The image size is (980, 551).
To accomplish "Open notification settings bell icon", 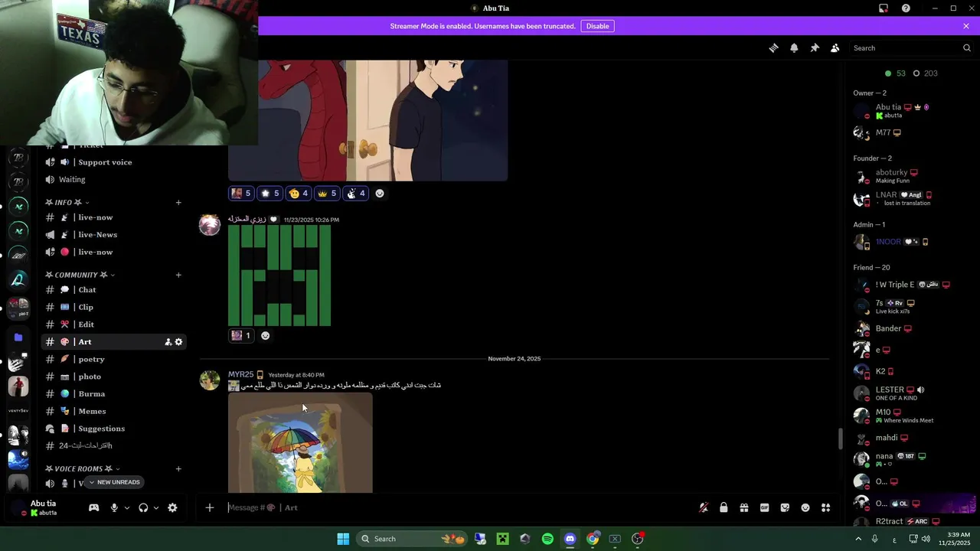I will point(794,47).
